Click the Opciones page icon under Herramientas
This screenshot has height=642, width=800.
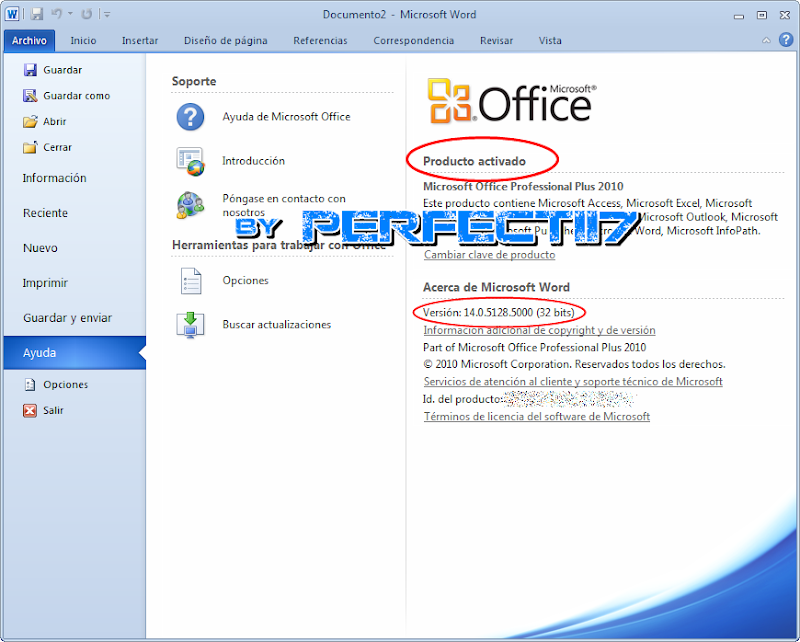[x=191, y=281]
